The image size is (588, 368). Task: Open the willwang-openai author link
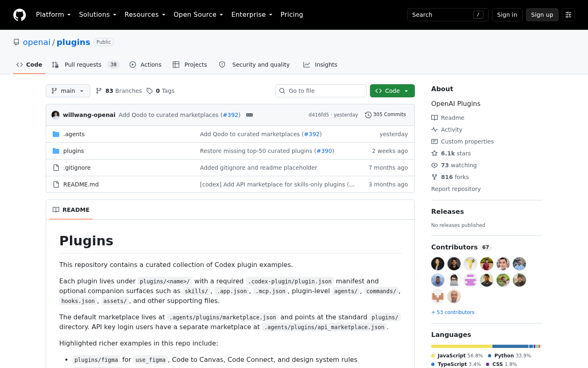click(x=89, y=115)
